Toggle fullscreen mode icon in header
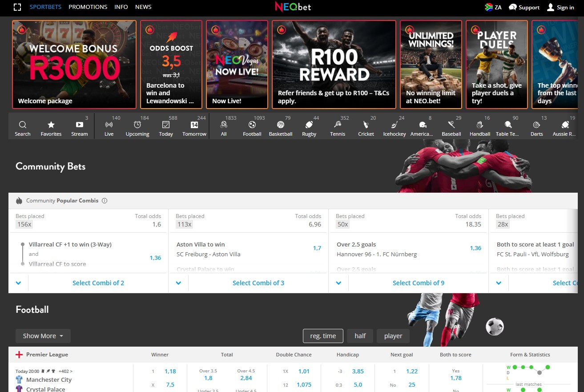Image resolution: width=584 pixels, height=392 pixels. (17, 7)
